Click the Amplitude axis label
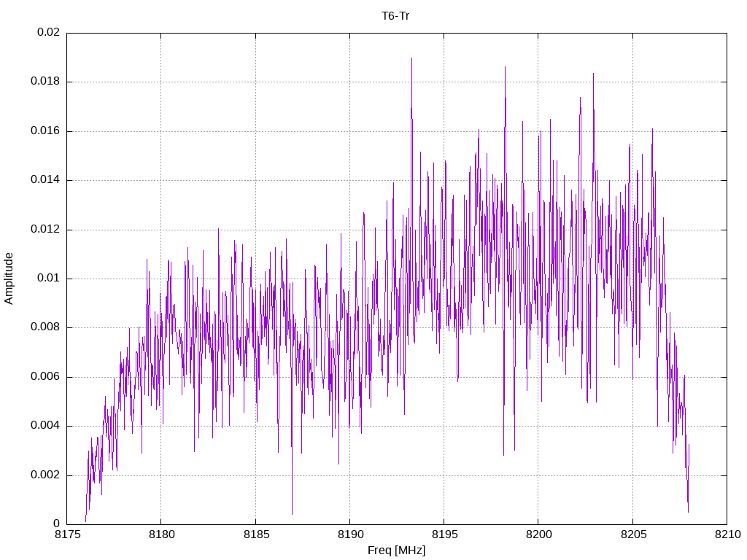 tap(9, 279)
